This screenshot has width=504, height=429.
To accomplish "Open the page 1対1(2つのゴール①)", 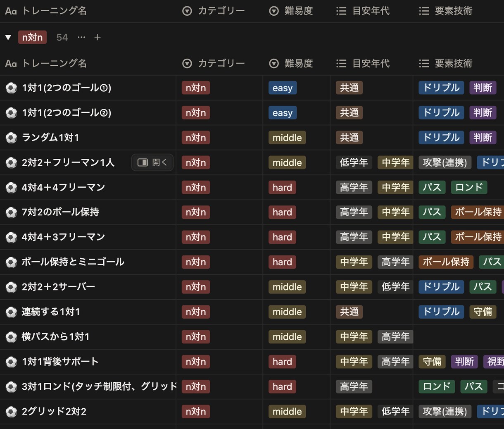I will coord(67,88).
